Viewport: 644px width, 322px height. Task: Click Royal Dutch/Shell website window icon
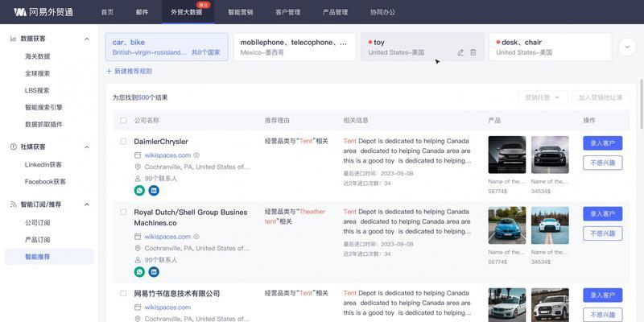point(138,237)
